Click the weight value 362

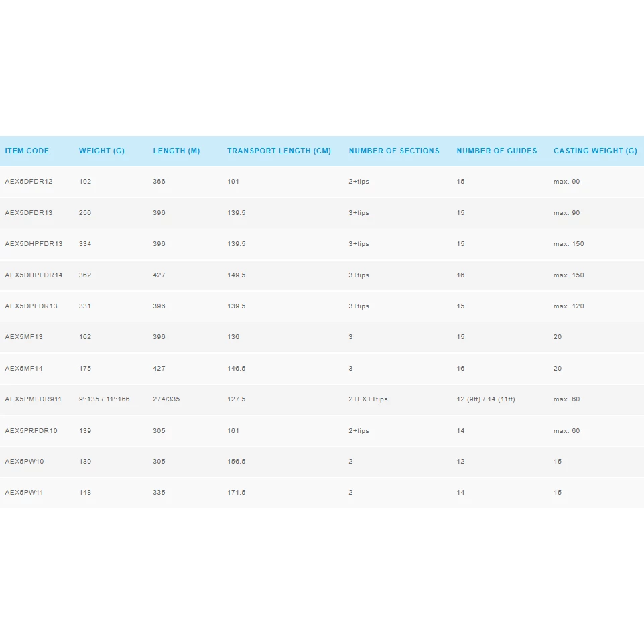[85, 275]
